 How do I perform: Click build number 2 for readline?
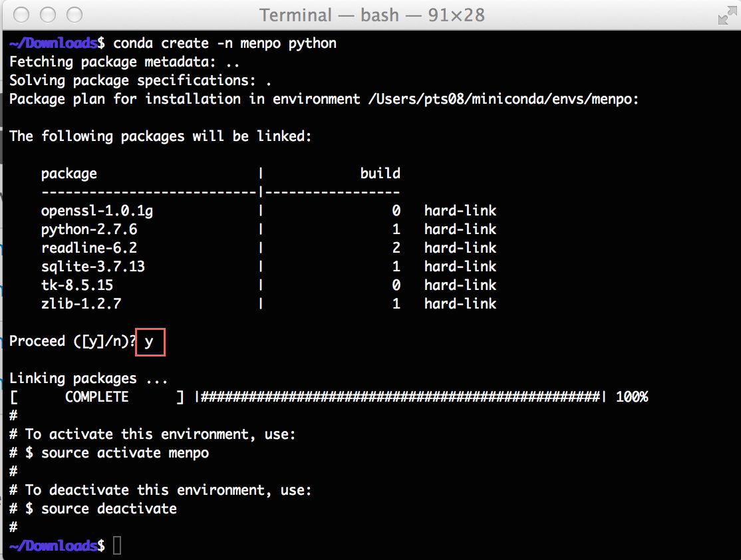coord(396,247)
